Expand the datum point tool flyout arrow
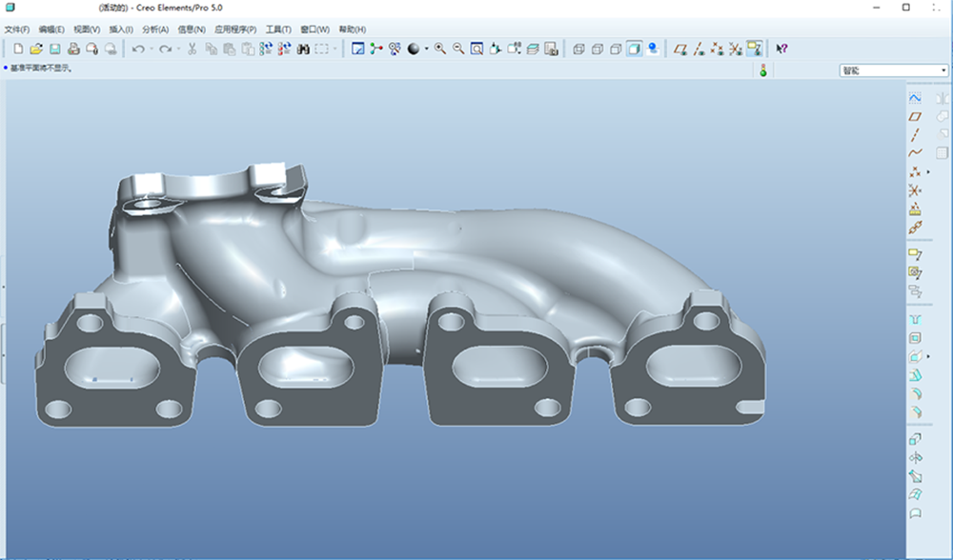 [928, 172]
